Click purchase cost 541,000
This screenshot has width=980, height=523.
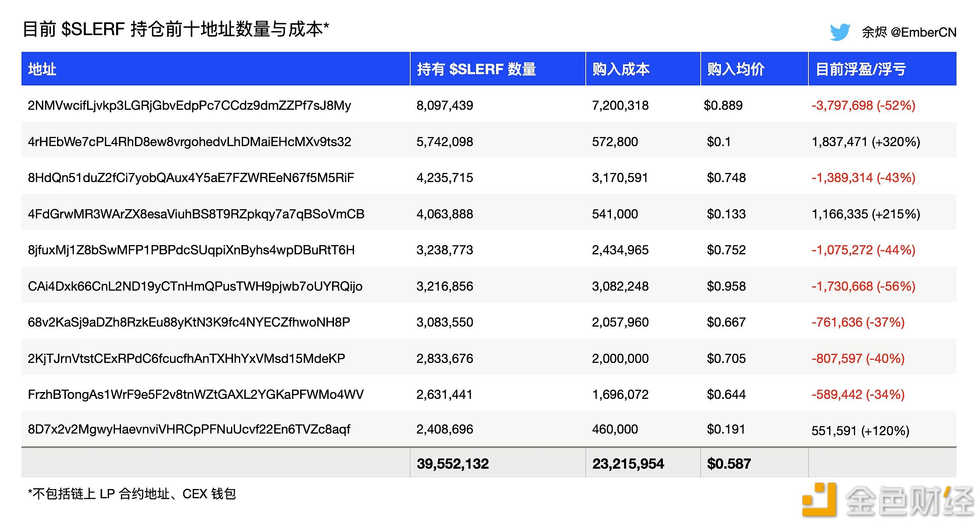(x=615, y=214)
